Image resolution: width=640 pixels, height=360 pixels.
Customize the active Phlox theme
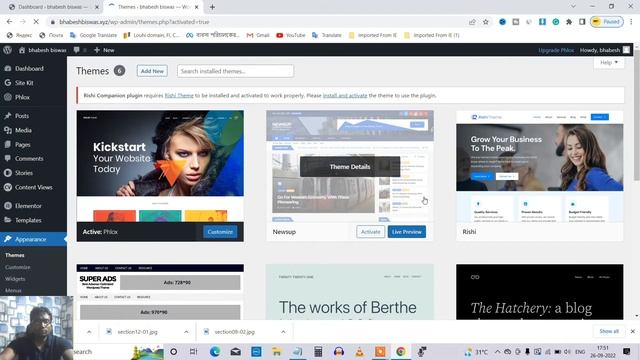(220, 232)
